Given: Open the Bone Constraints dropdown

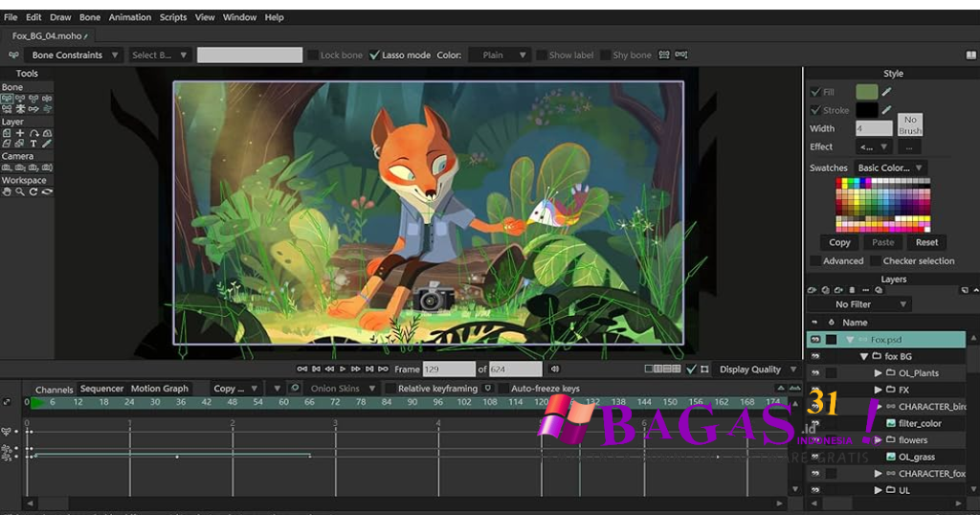Looking at the screenshot, I should coord(74,55).
